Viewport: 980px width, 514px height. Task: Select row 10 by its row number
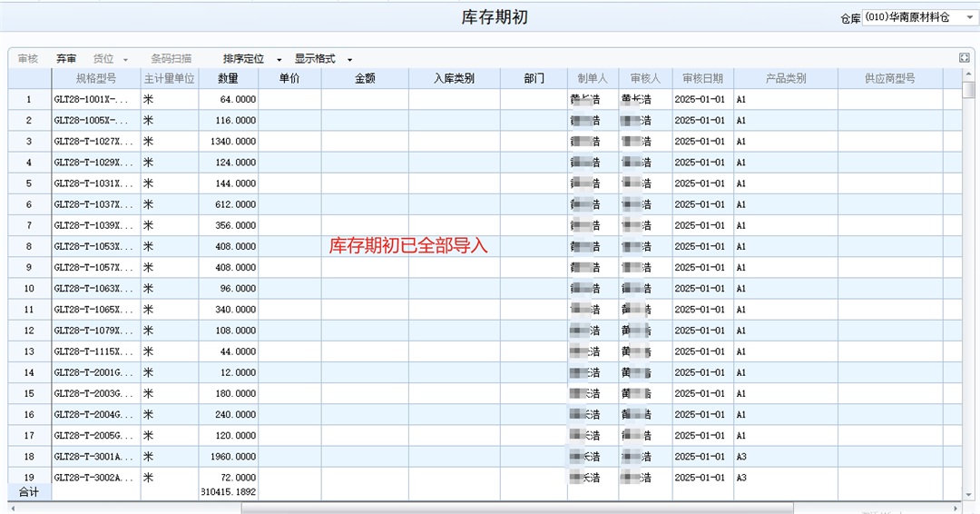(29, 289)
